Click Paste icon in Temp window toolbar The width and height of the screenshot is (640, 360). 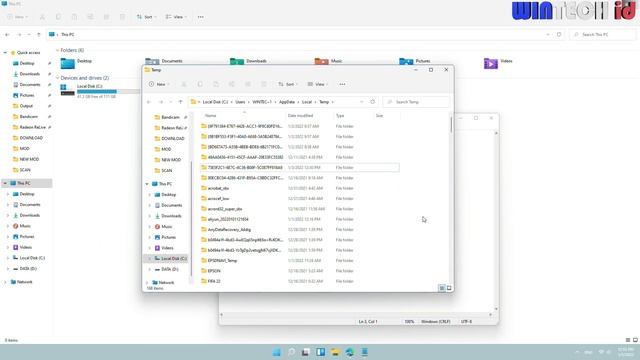[x=216, y=84]
